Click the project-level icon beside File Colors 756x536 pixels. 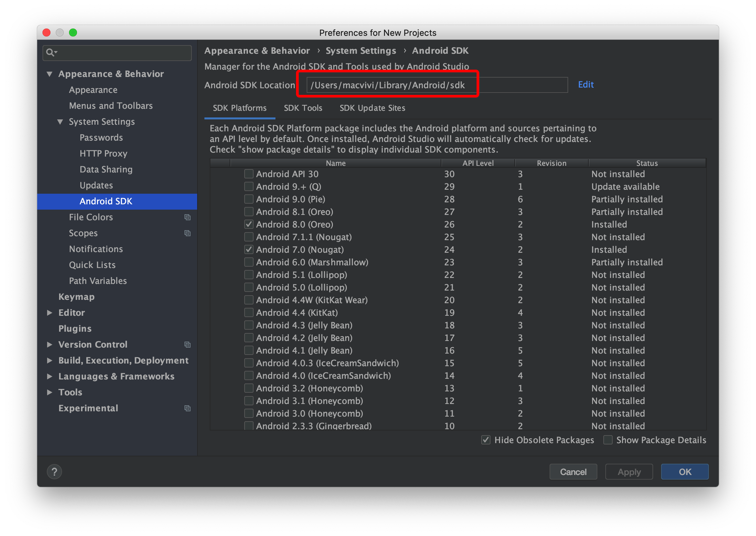[188, 217]
